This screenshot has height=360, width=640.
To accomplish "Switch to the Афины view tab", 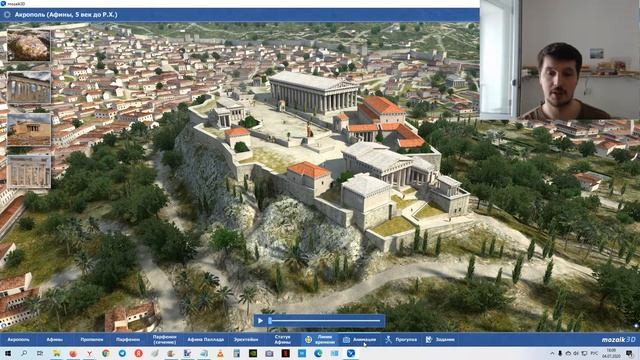I will pos(54,340).
